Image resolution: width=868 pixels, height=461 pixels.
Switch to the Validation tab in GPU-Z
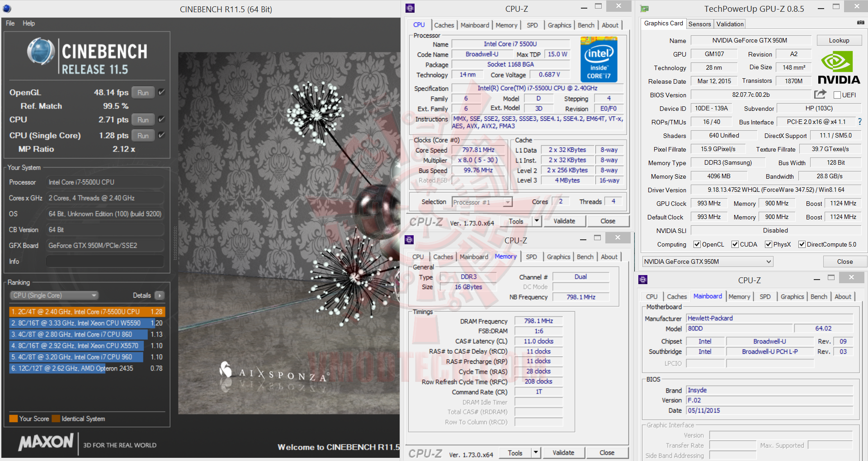pos(730,24)
